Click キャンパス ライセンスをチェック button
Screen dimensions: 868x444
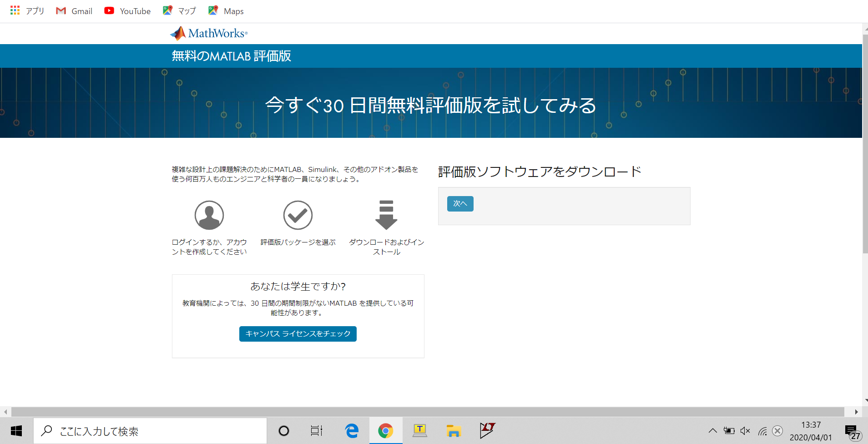pyautogui.click(x=298, y=334)
